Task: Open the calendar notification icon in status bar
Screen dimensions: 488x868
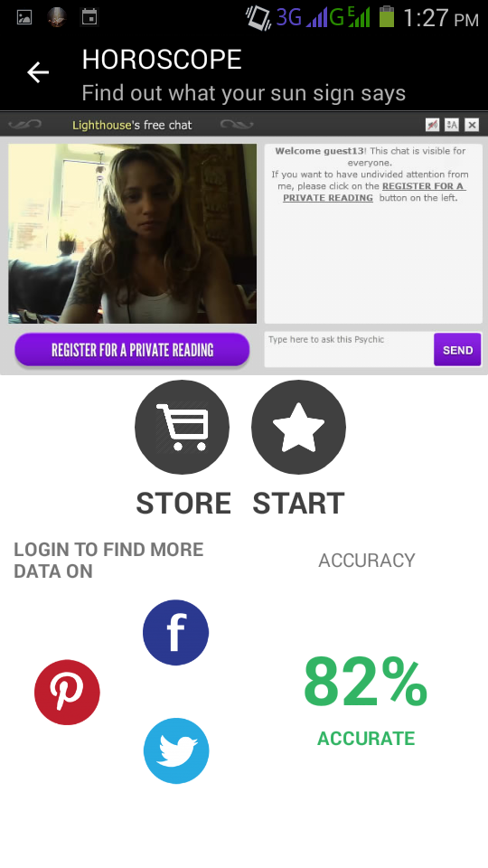Action: [x=89, y=17]
